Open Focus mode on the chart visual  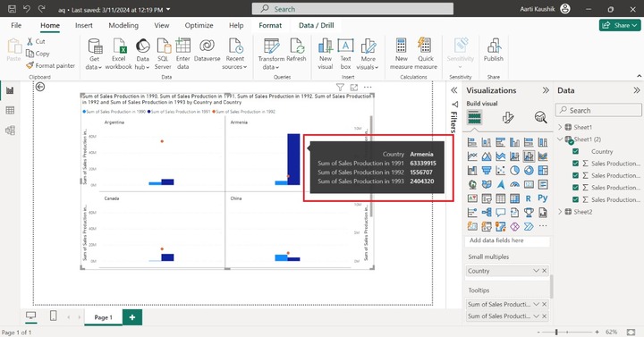[x=353, y=88]
